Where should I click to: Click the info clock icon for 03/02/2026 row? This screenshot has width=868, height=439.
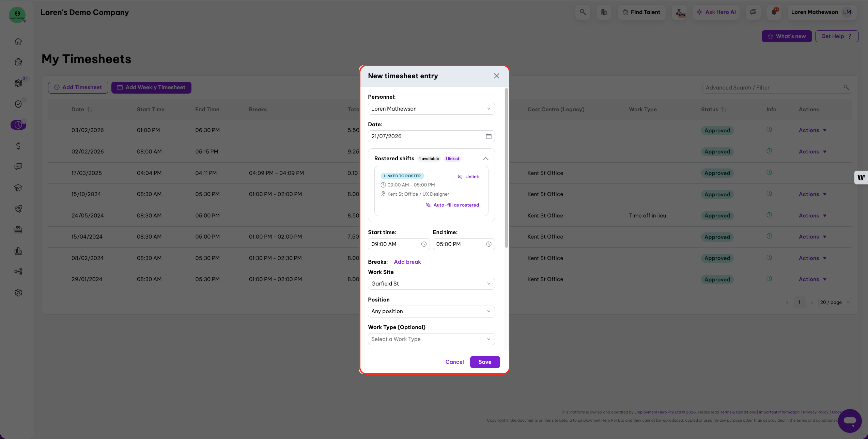(769, 130)
